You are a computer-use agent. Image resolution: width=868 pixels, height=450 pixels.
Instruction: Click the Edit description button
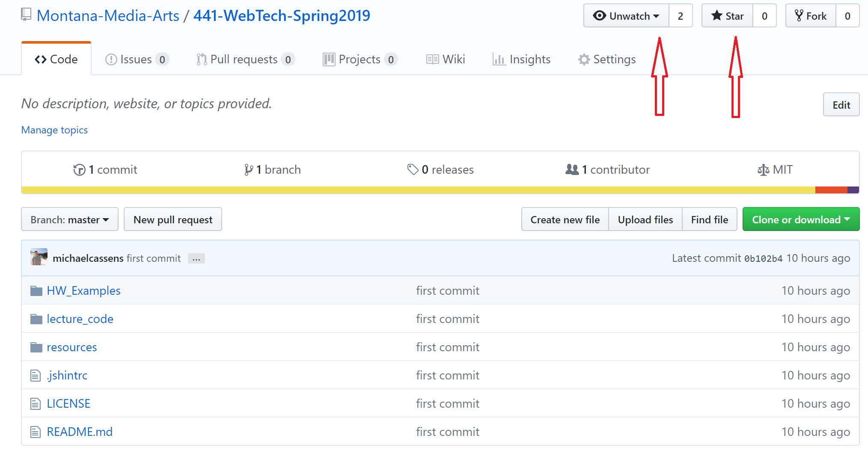pyautogui.click(x=841, y=105)
